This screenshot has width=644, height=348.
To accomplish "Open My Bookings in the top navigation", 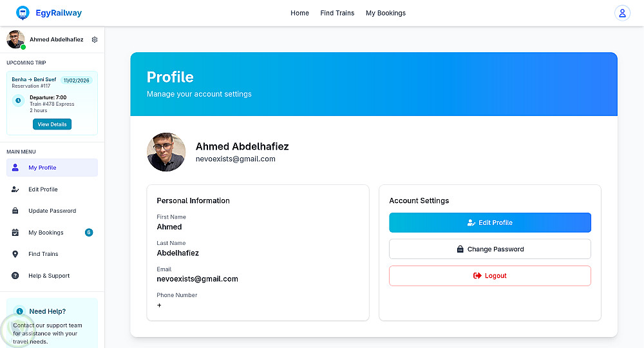I will [x=386, y=13].
